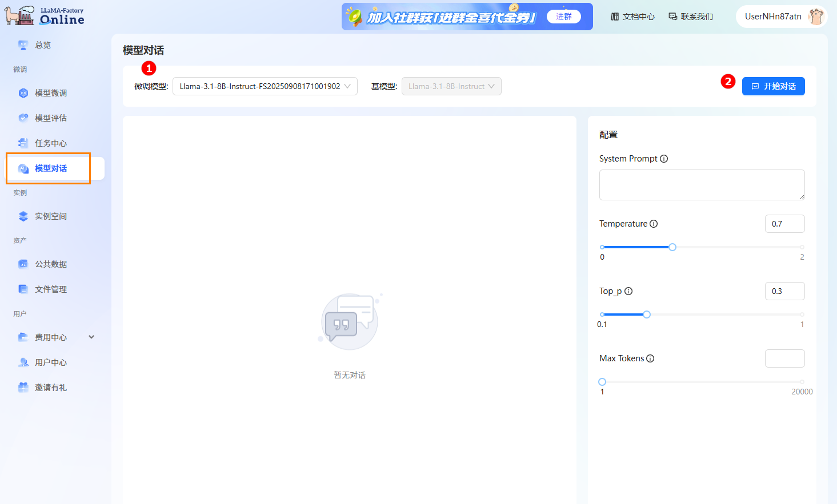Image resolution: width=837 pixels, height=504 pixels.
Task: Open the 微调模型 model dropdown
Action: coord(265,86)
